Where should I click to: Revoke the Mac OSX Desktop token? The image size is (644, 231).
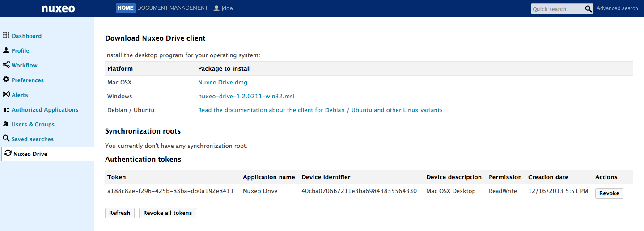point(609,193)
